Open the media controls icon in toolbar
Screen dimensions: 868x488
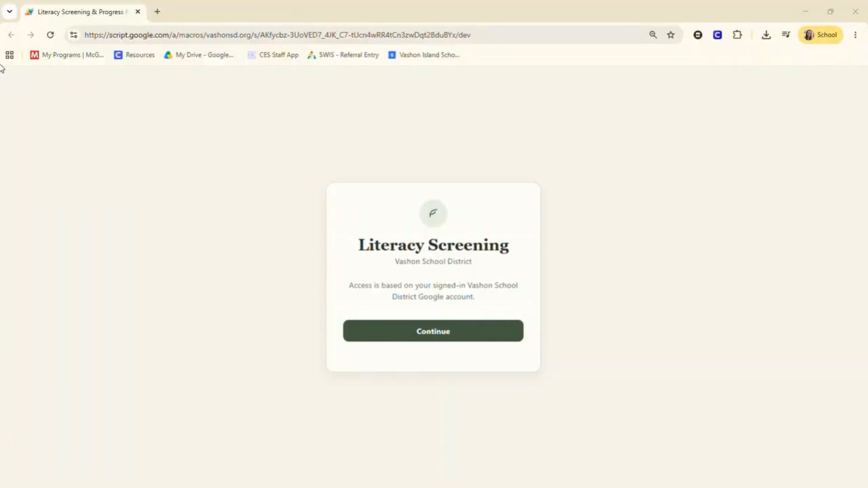click(786, 35)
